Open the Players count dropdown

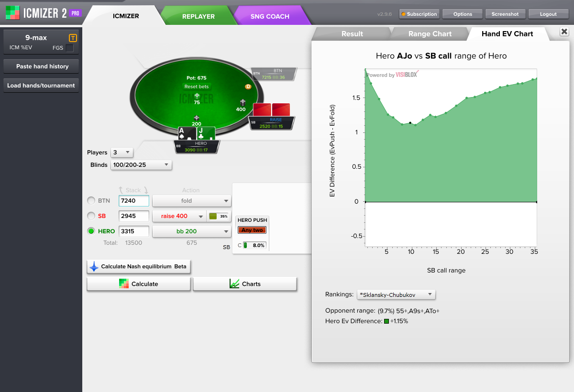(x=121, y=152)
